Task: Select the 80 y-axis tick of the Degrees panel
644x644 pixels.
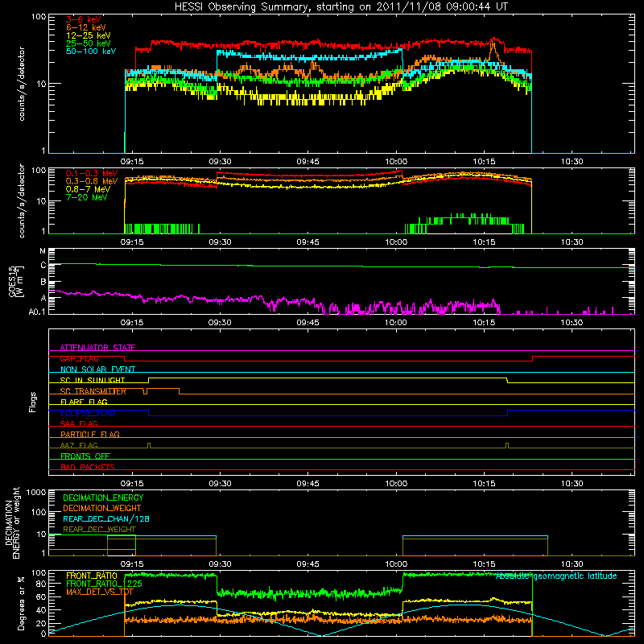Action: pyautogui.click(x=41, y=584)
